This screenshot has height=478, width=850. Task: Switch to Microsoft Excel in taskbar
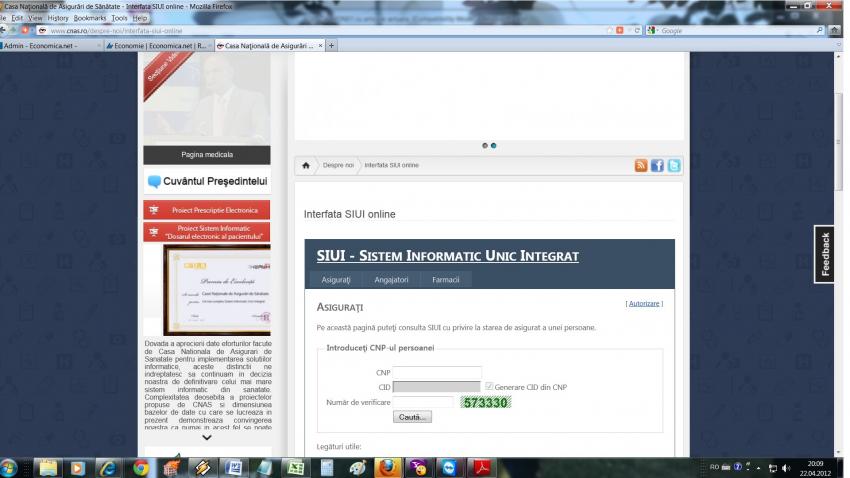(x=296, y=468)
